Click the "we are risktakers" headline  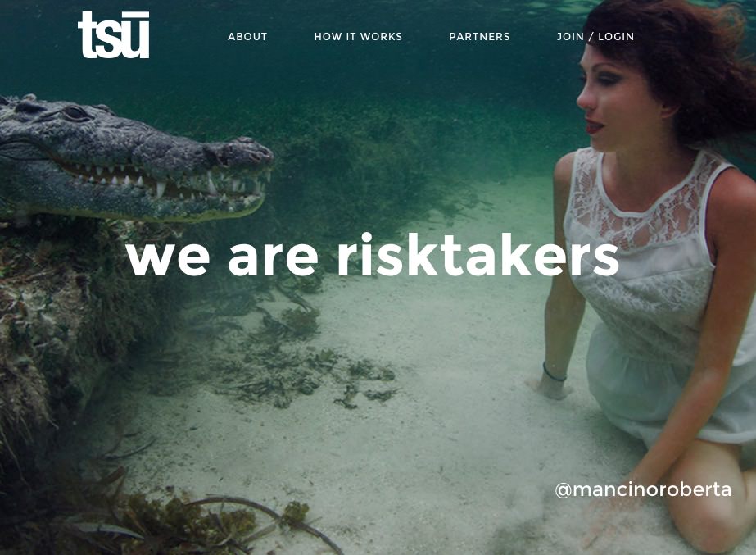(x=373, y=254)
